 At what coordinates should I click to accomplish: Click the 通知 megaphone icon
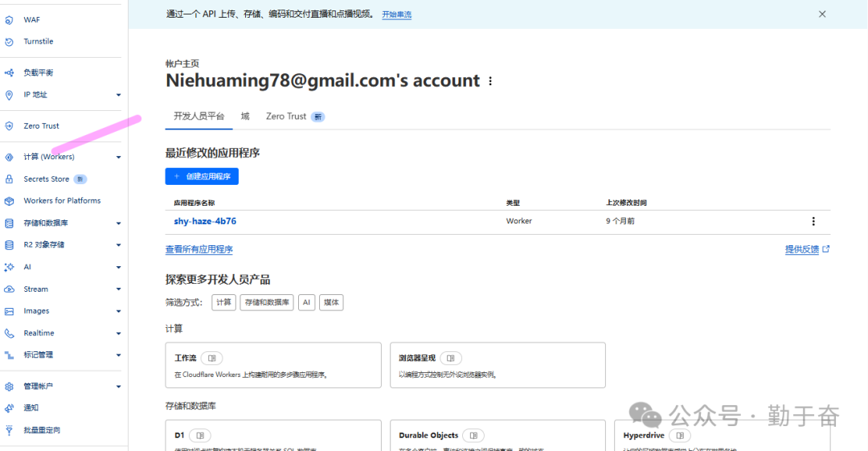(9, 408)
